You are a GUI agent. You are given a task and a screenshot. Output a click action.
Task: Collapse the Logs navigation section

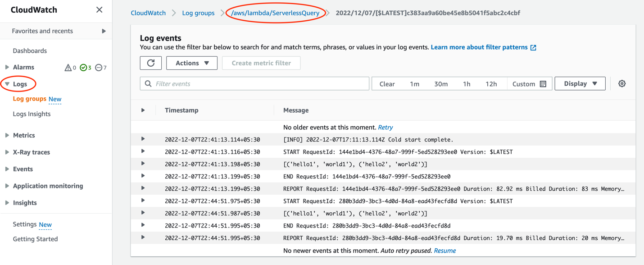pyautogui.click(x=7, y=84)
